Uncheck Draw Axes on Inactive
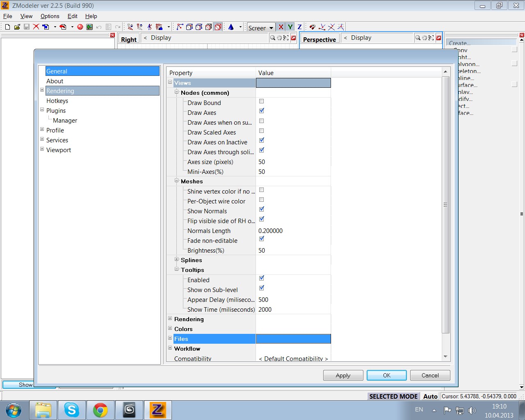The width and height of the screenshot is (525, 420). 262,140
